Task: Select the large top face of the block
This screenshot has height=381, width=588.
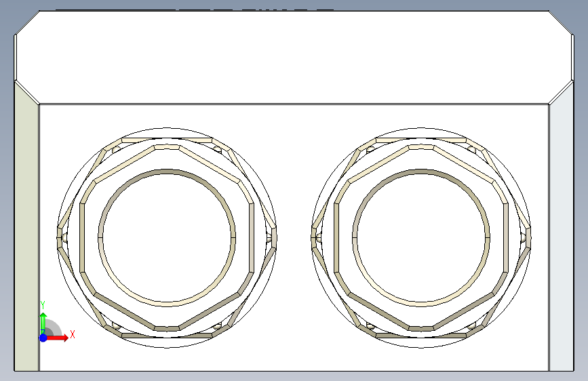Action: (294, 56)
